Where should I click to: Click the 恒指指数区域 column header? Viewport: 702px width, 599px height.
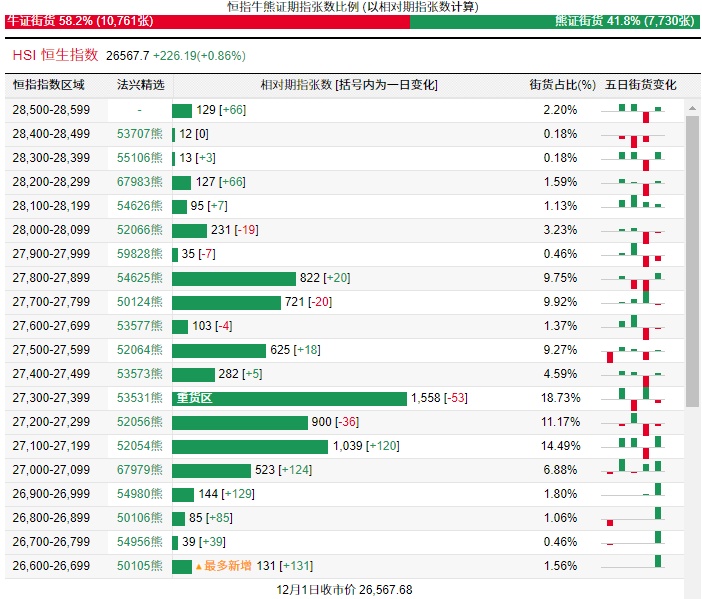49,85
